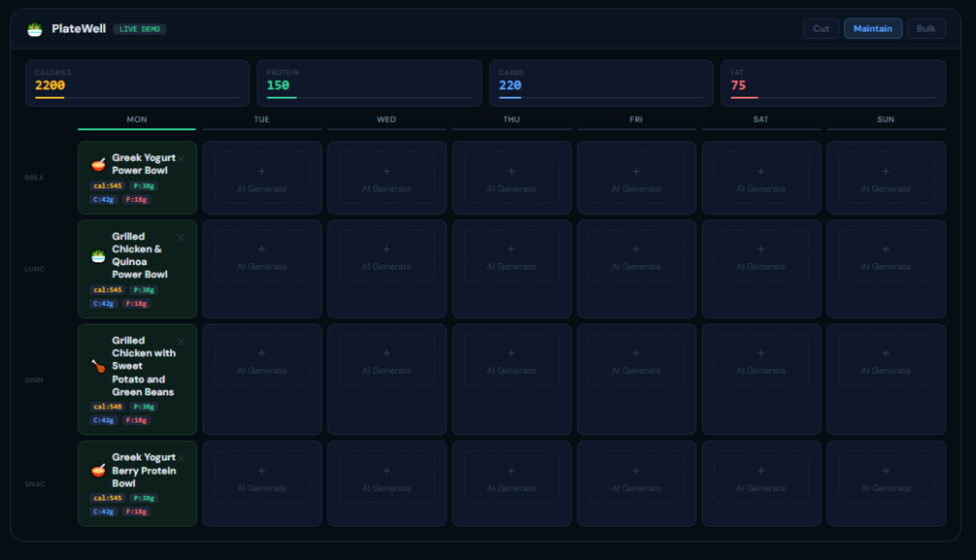
Task: AI Generate snack for Tuesday
Action: (x=262, y=478)
